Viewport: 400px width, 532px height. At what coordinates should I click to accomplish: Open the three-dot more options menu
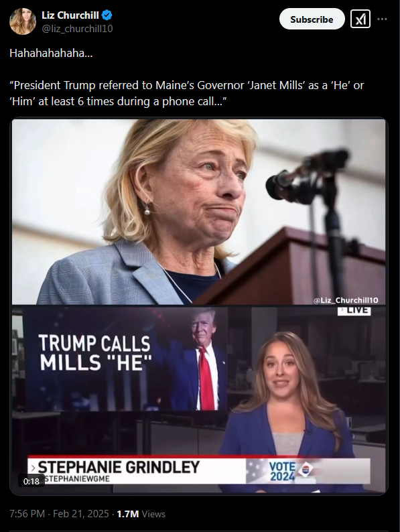(x=382, y=19)
